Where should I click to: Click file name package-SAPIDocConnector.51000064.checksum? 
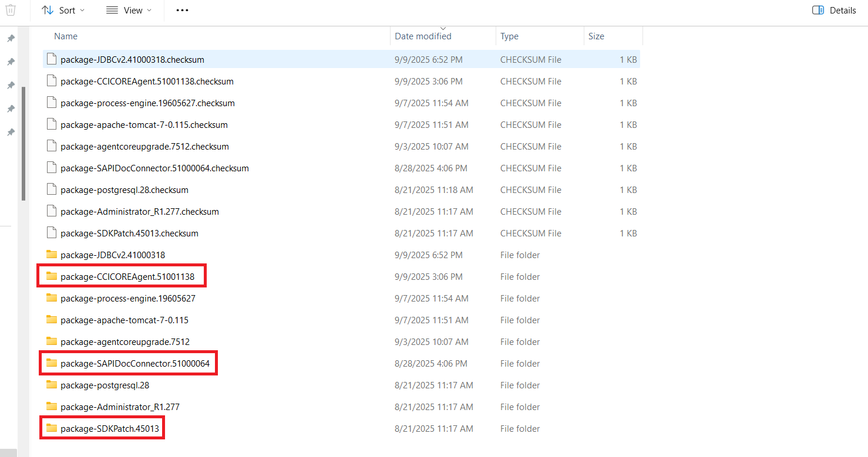tap(154, 168)
